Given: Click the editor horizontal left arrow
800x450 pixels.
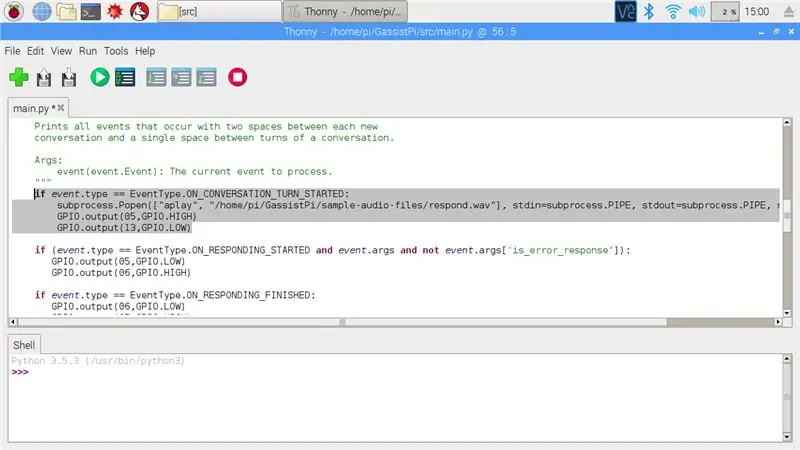Looking at the screenshot, I should pos(13,322).
